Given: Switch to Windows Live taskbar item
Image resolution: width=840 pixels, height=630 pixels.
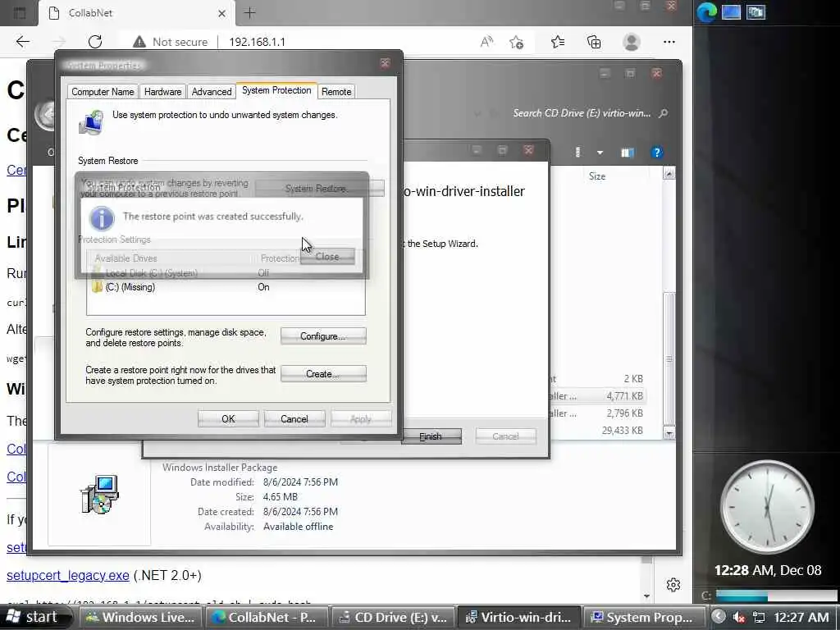Looking at the screenshot, I should click(x=140, y=617).
